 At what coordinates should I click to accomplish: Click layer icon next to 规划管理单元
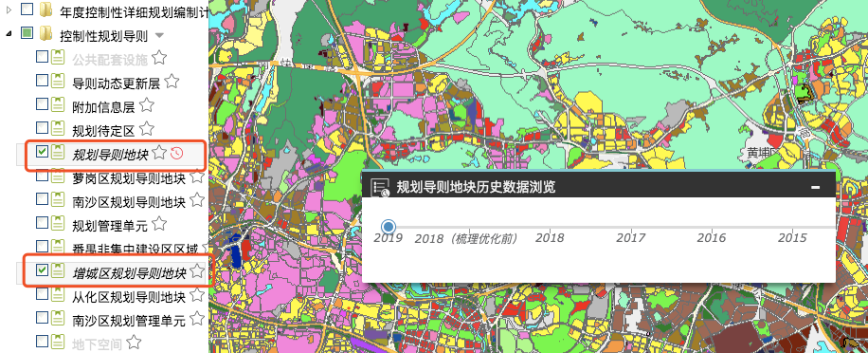[58, 223]
